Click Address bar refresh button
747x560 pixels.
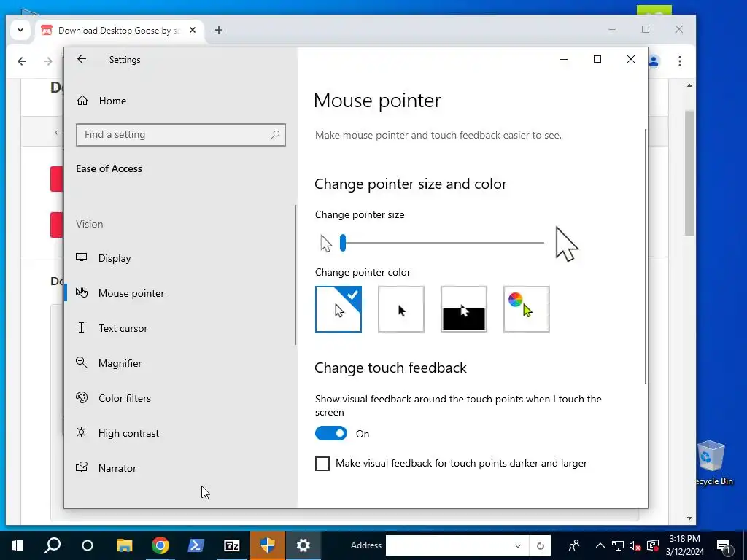point(541,545)
